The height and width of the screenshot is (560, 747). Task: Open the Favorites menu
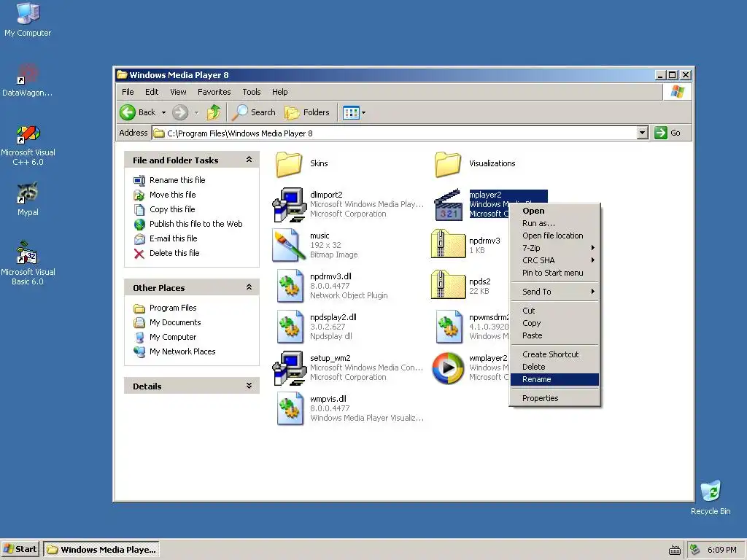[x=214, y=92]
